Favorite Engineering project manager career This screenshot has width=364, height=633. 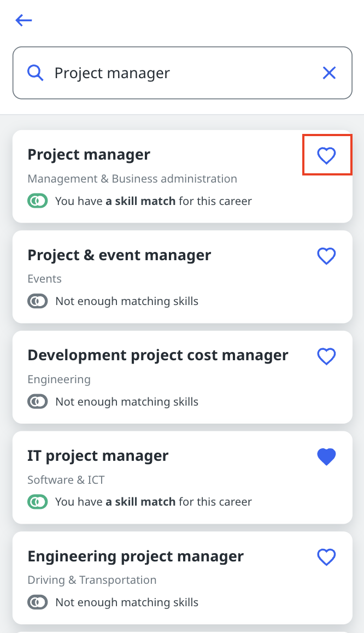[327, 557]
